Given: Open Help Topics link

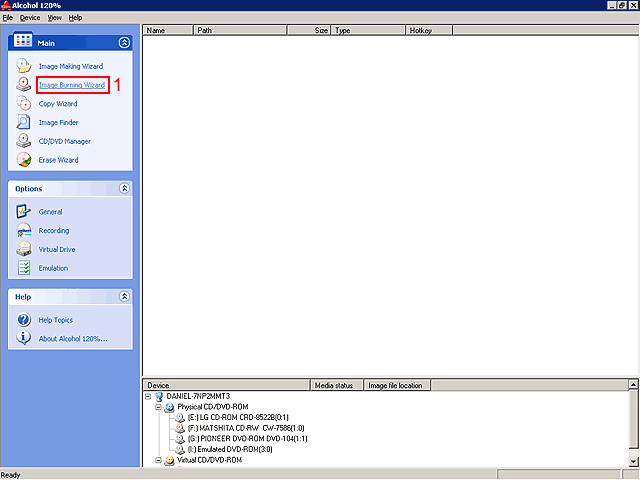Looking at the screenshot, I should pos(56,320).
